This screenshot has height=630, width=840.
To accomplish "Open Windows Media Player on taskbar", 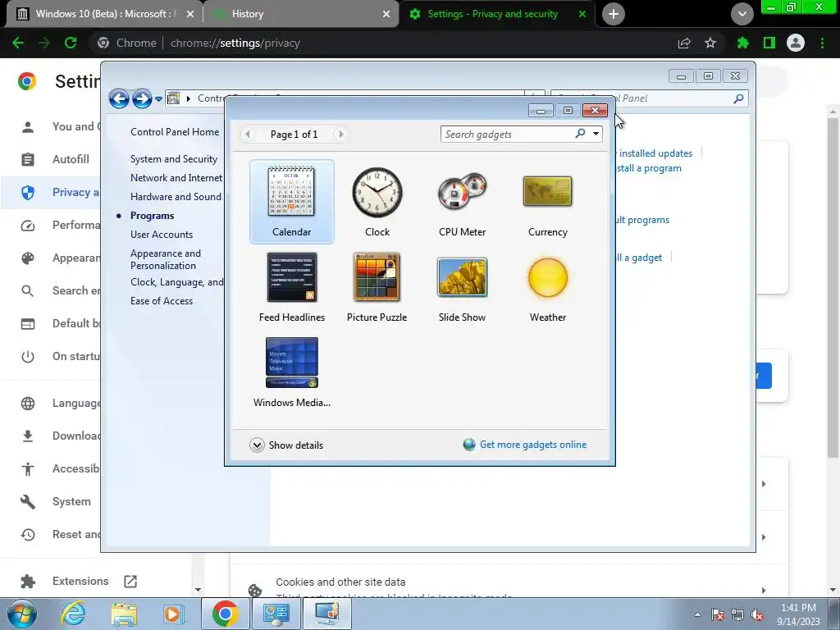I will (x=174, y=614).
